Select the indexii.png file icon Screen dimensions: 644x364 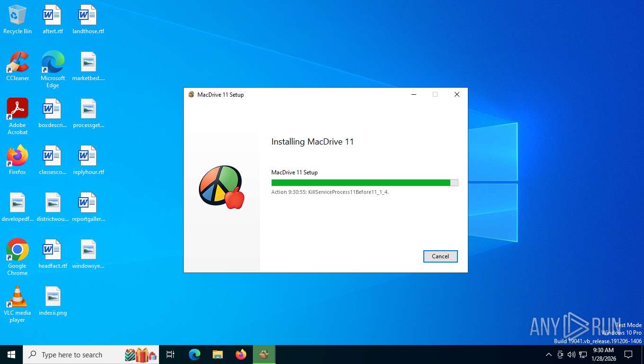[x=53, y=301]
